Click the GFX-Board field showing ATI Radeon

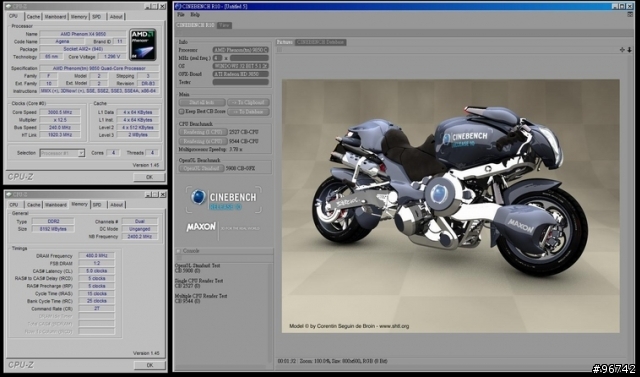pos(240,74)
